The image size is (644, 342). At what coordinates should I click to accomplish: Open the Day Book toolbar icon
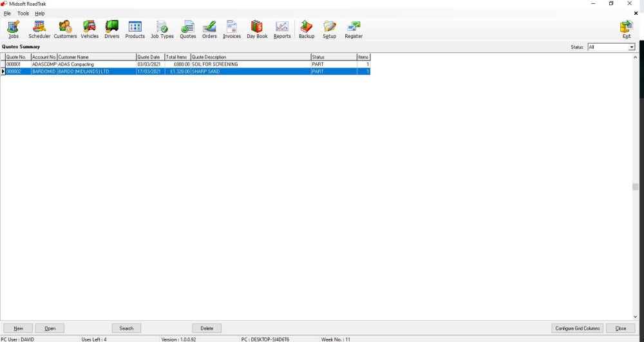pos(257,30)
